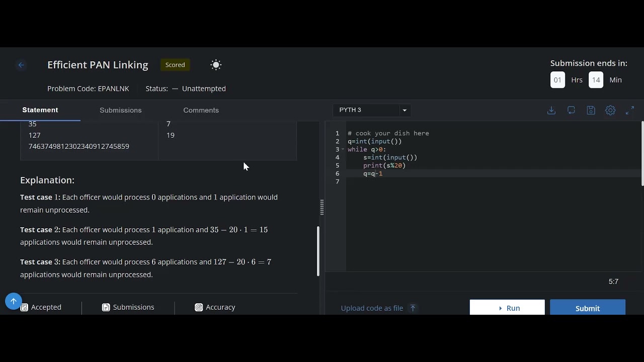644x362 pixels.
Task: Switch to the Submissions tab
Action: [121, 110]
